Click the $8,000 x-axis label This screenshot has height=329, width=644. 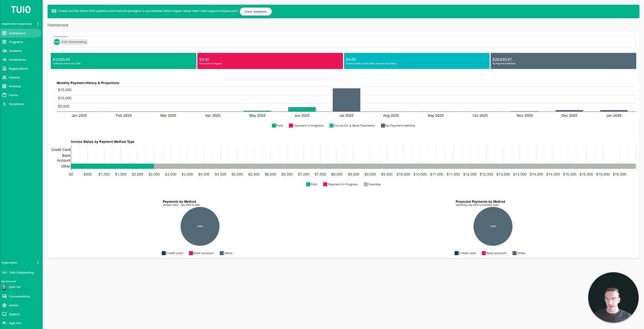[337, 175]
